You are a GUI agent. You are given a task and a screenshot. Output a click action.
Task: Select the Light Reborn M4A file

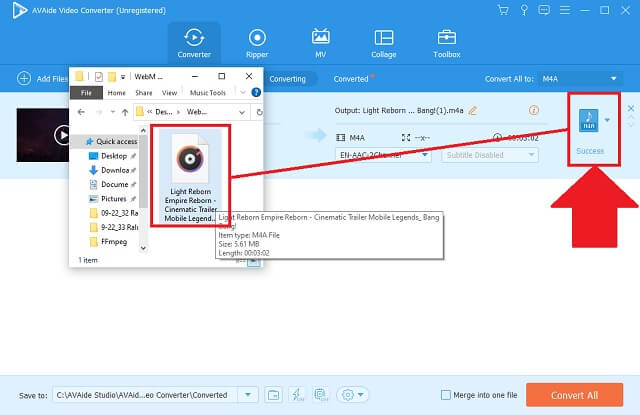[190, 176]
